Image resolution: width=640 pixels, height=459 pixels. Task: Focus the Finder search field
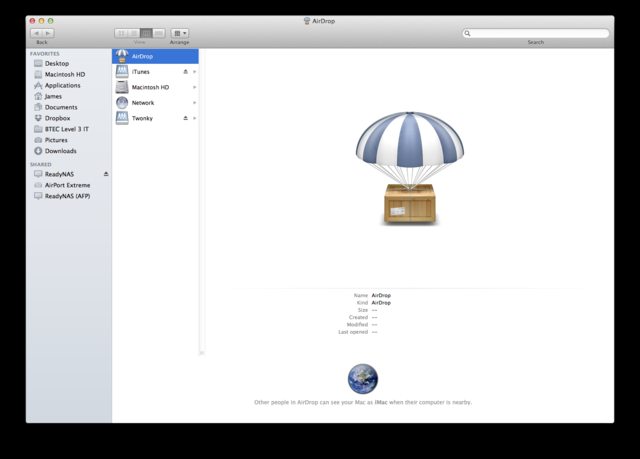click(x=536, y=33)
